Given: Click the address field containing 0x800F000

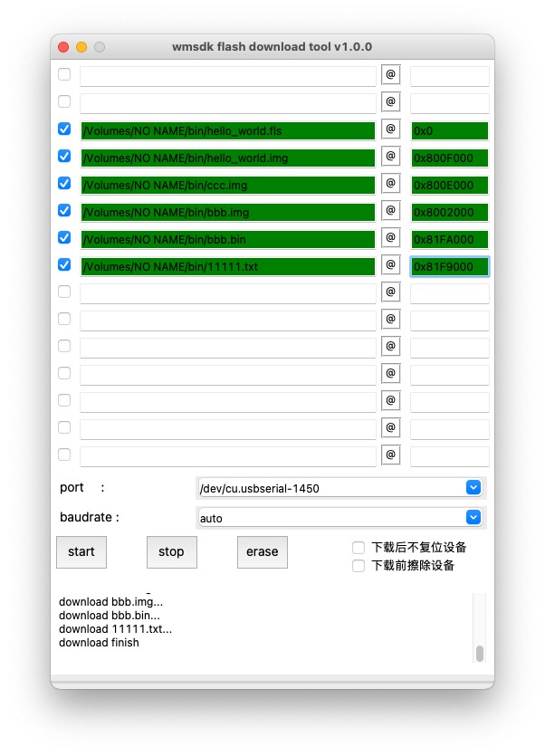Looking at the screenshot, I should pyautogui.click(x=449, y=158).
